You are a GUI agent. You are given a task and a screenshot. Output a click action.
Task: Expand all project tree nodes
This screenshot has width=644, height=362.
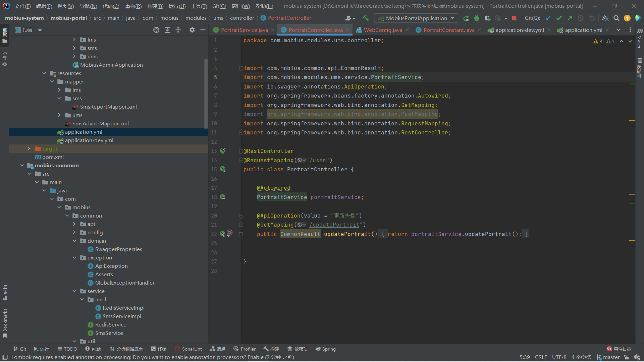click(167, 30)
